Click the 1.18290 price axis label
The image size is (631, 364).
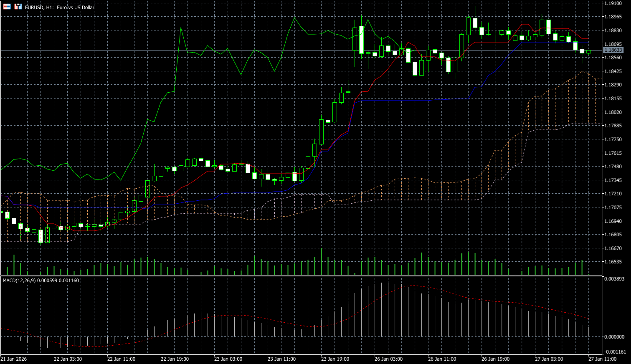pyautogui.click(x=613, y=85)
